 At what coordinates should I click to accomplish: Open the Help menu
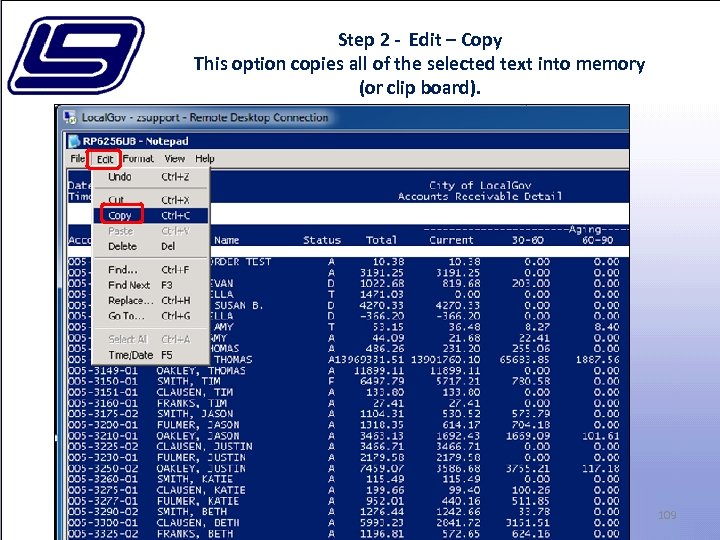(x=205, y=159)
